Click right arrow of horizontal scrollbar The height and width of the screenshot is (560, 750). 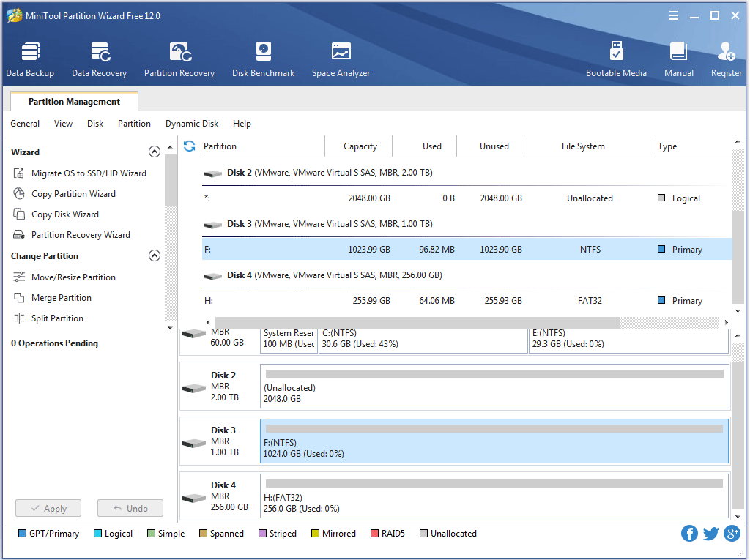coord(727,322)
